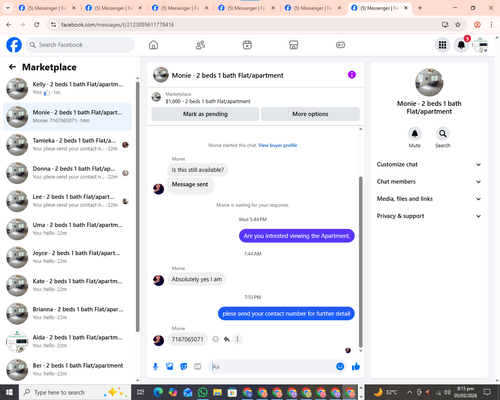Open the emoji picker in composer

point(340,367)
